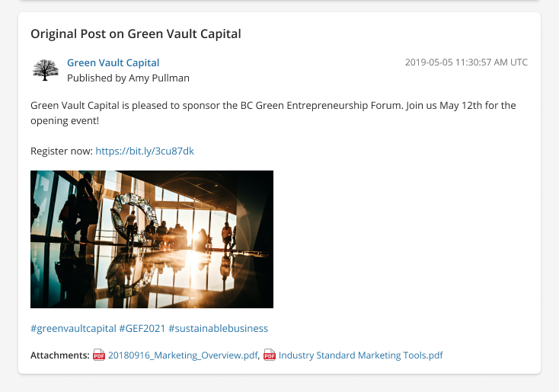
Task: Download 20180916_Marketing_Overview.pdf attachment
Action: pyautogui.click(x=183, y=355)
